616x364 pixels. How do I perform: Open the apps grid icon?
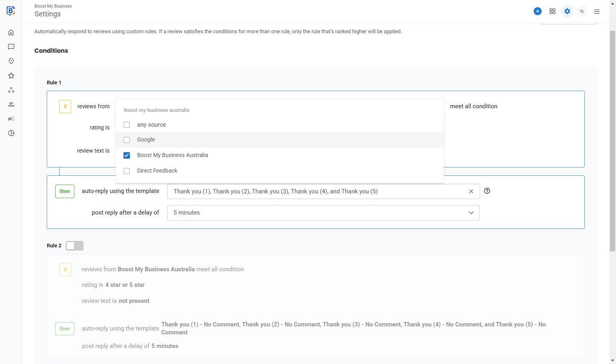552,11
